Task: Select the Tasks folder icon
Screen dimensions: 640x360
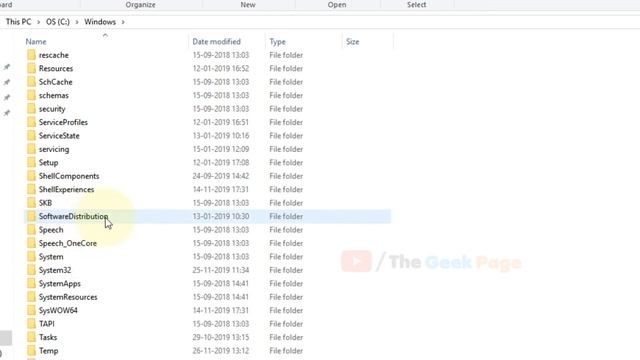Action: pyautogui.click(x=31, y=338)
